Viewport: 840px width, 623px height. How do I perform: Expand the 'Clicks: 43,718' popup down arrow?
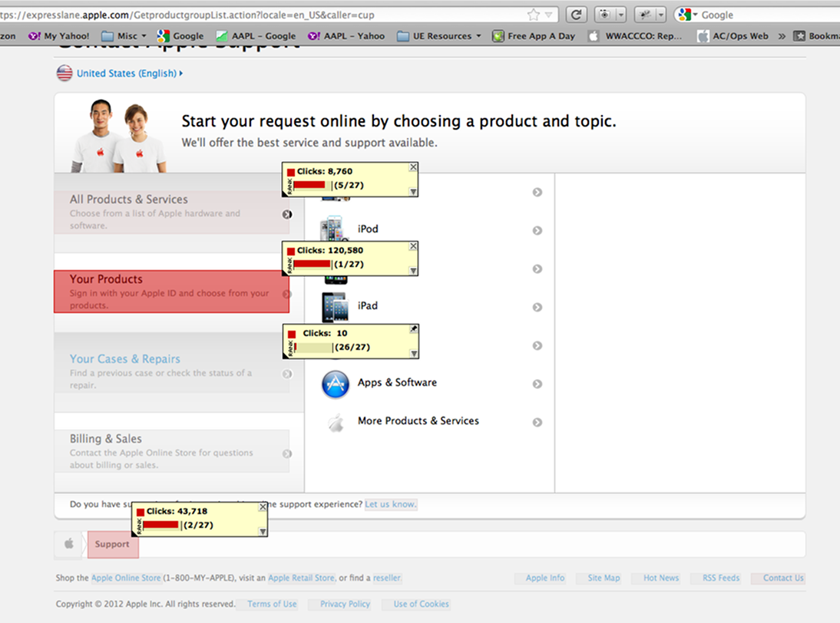(263, 532)
